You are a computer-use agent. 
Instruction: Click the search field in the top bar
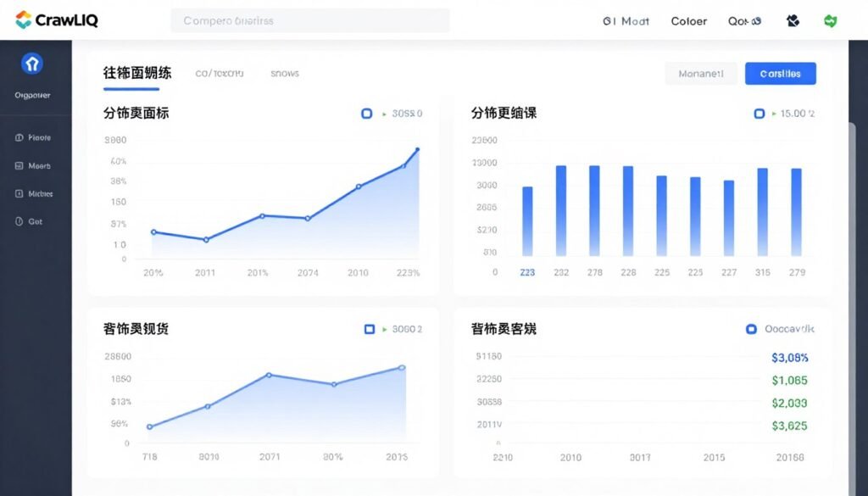[x=310, y=20]
